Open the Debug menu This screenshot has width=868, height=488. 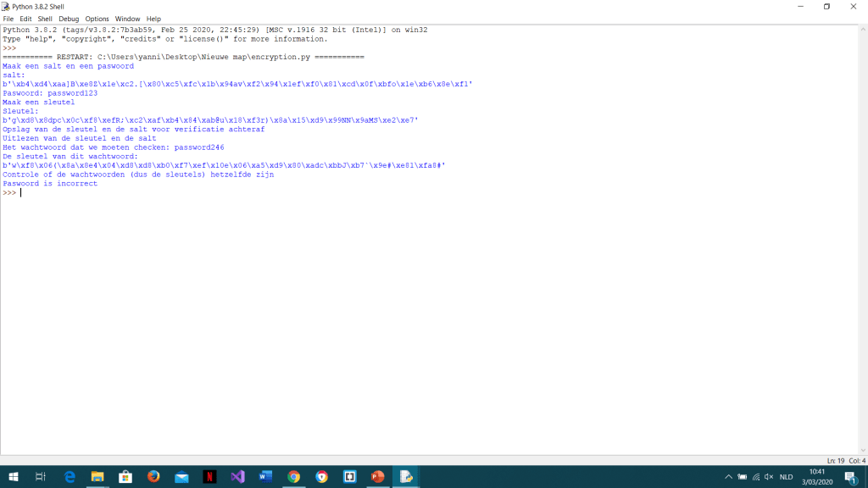[69, 19]
